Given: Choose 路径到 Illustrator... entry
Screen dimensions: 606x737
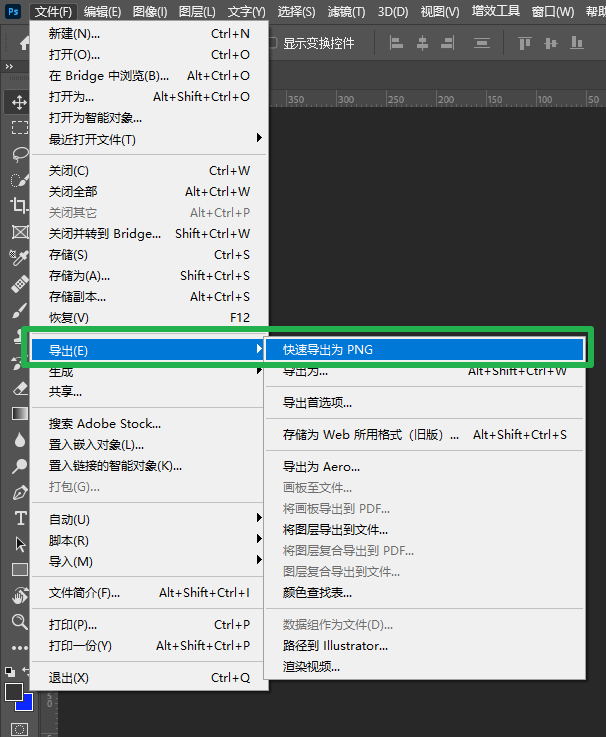Looking at the screenshot, I should (x=425, y=646).
